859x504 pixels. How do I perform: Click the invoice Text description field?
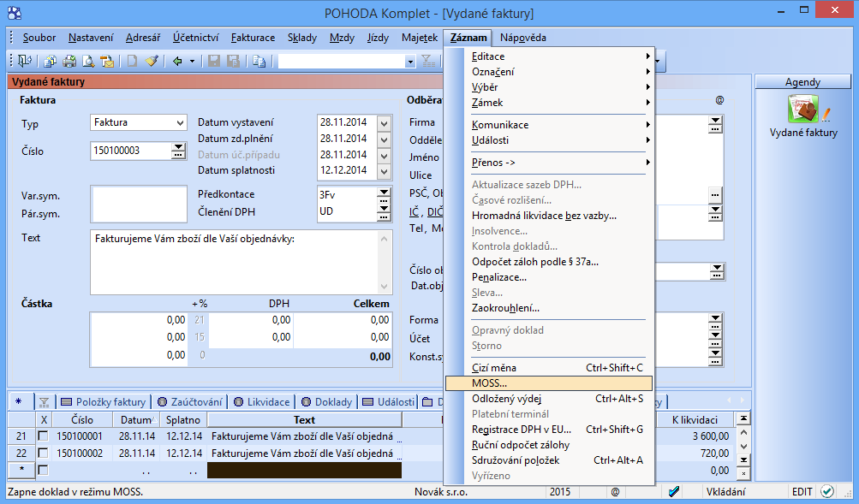pyautogui.click(x=236, y=262)
